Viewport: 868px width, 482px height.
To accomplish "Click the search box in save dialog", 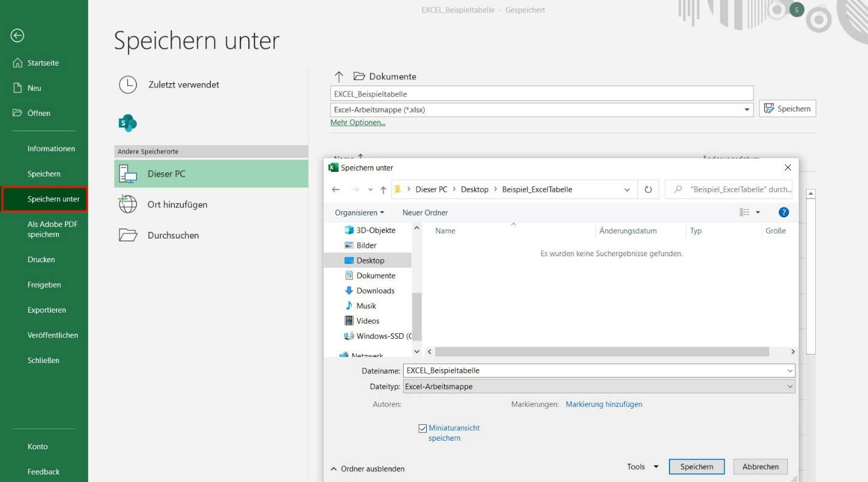I will [730, 189].
